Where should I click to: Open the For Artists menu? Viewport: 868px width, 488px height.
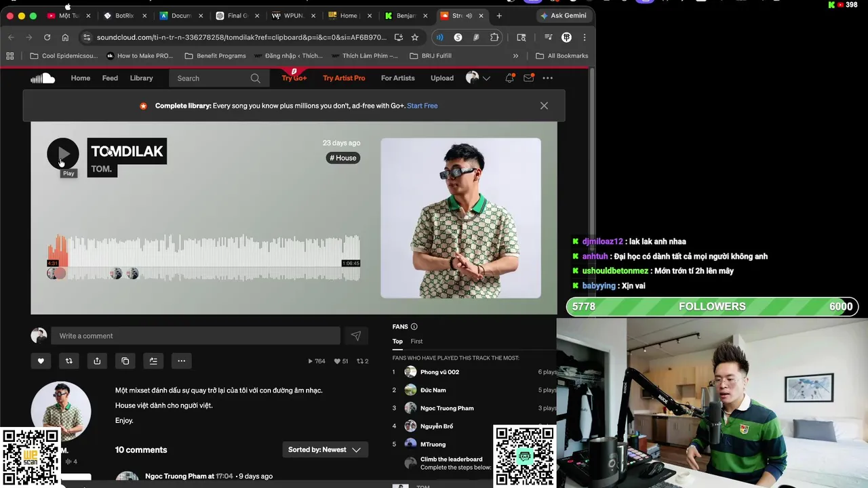[397, 78]
